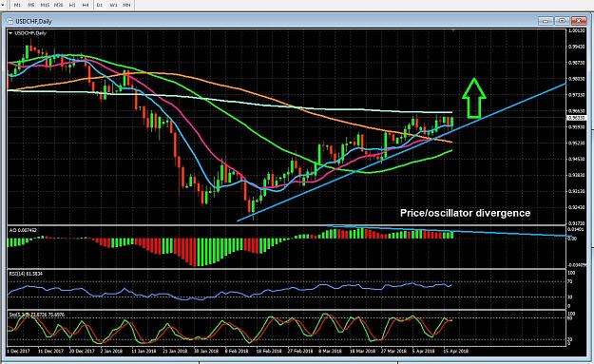Select the D1 daily timeframe
The image size is (594, 364).
pyautogui.click(x=100, y=5)
